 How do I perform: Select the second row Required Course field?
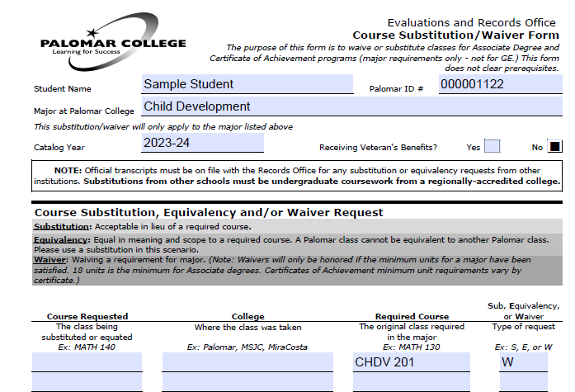pos(410,383)
